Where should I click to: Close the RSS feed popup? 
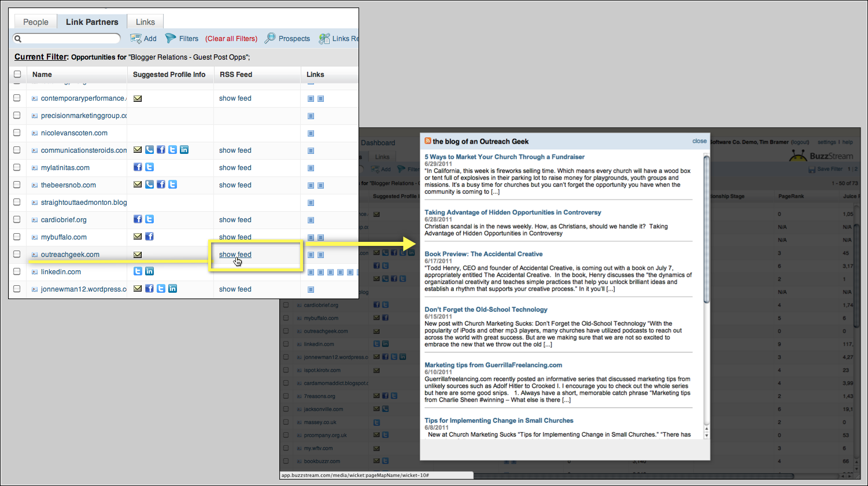click(x=699, y=141)
